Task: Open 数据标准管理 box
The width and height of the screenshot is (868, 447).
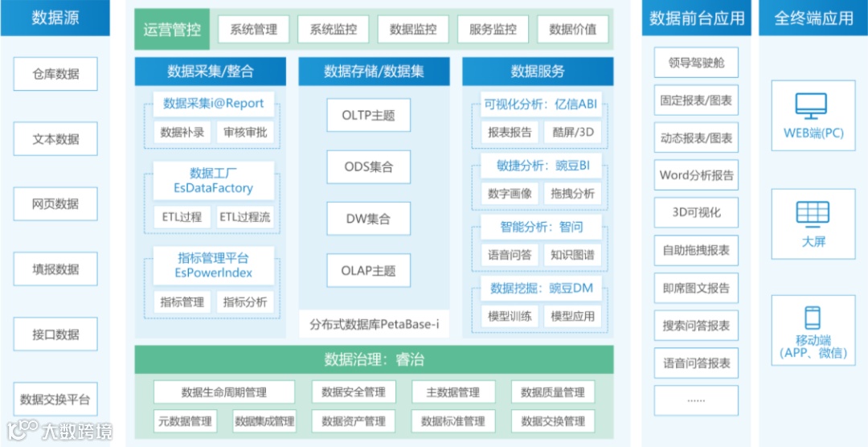Action: (x=452, y=421)
